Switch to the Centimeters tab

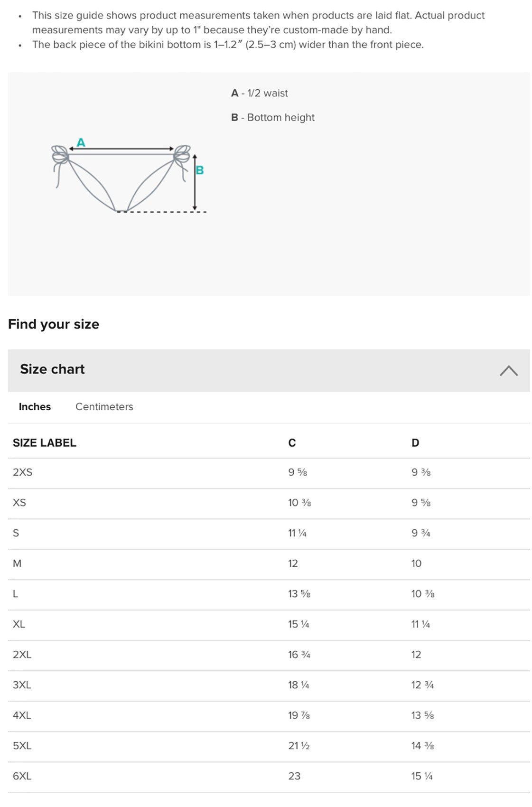pyautogui.click(x=104, y=406)
